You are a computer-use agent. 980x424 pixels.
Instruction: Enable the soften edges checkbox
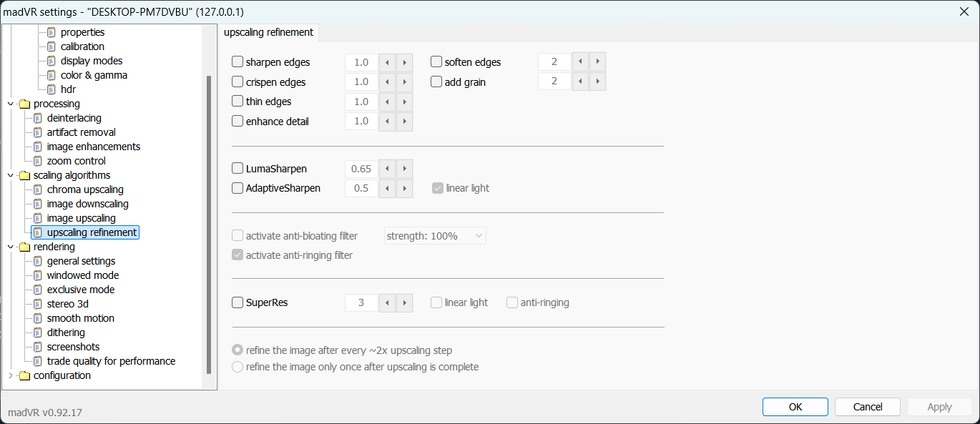point(436,62)
